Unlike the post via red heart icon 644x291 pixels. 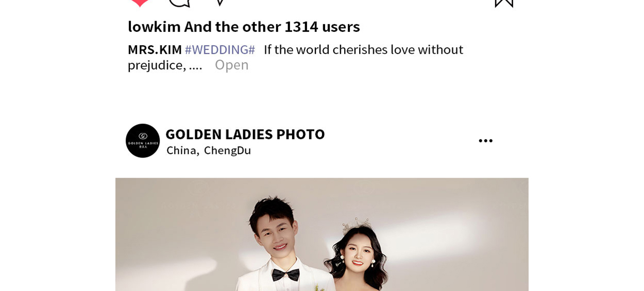coord(139,3)
